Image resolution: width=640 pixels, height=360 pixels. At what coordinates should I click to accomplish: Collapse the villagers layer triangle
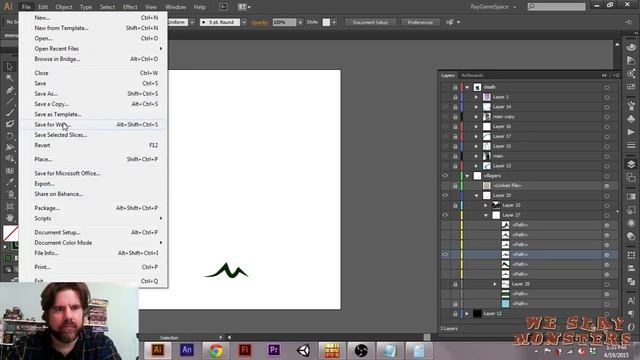click(467, 176)
